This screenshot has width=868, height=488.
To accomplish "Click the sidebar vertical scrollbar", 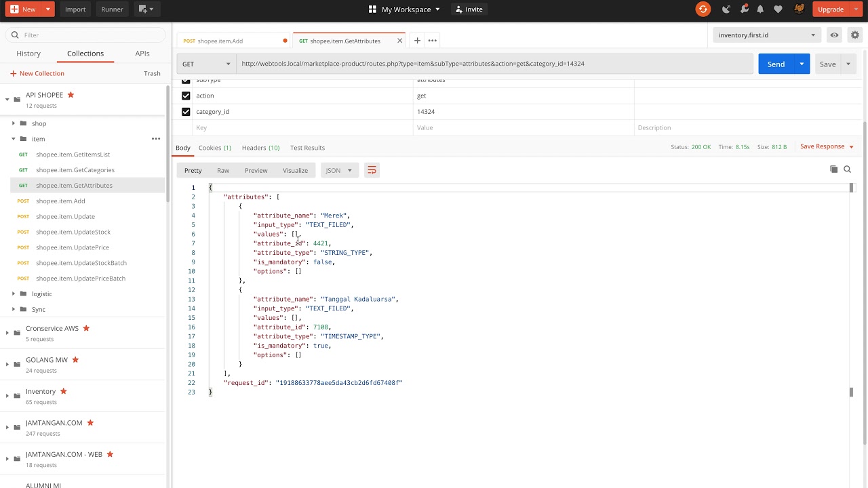I will [167, 142].
